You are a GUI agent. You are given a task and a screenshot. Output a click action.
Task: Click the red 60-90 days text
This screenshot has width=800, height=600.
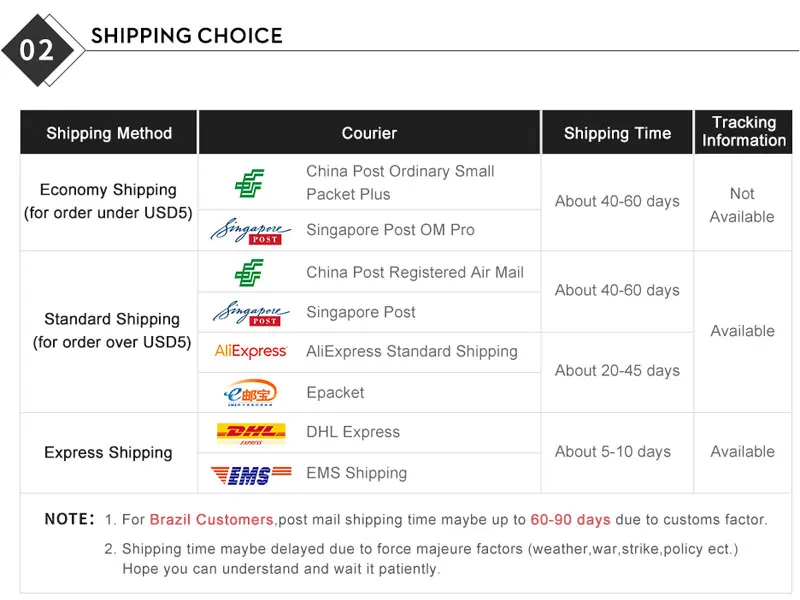pyautogui.click(x=570, y=519)
